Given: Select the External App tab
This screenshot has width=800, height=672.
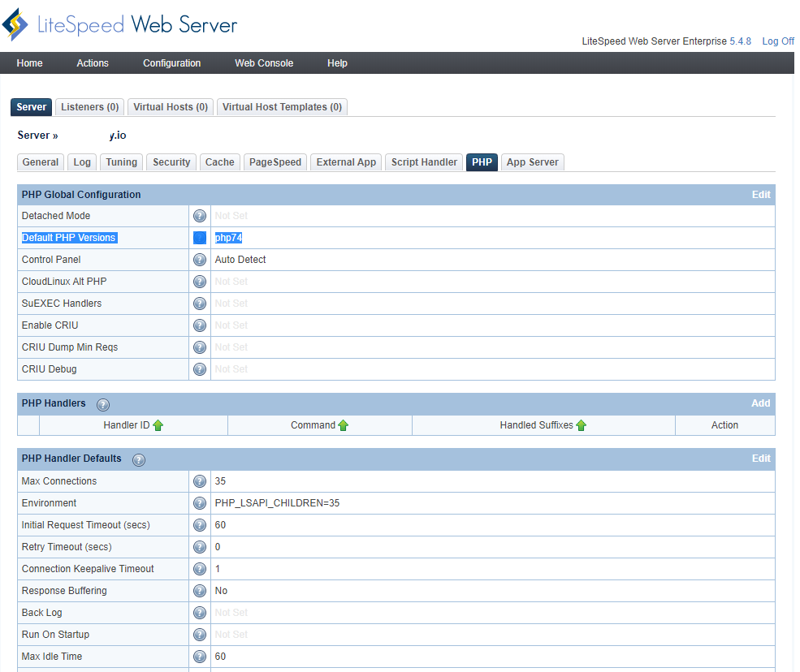Looking at the screenshot, I should click(346, 162).
